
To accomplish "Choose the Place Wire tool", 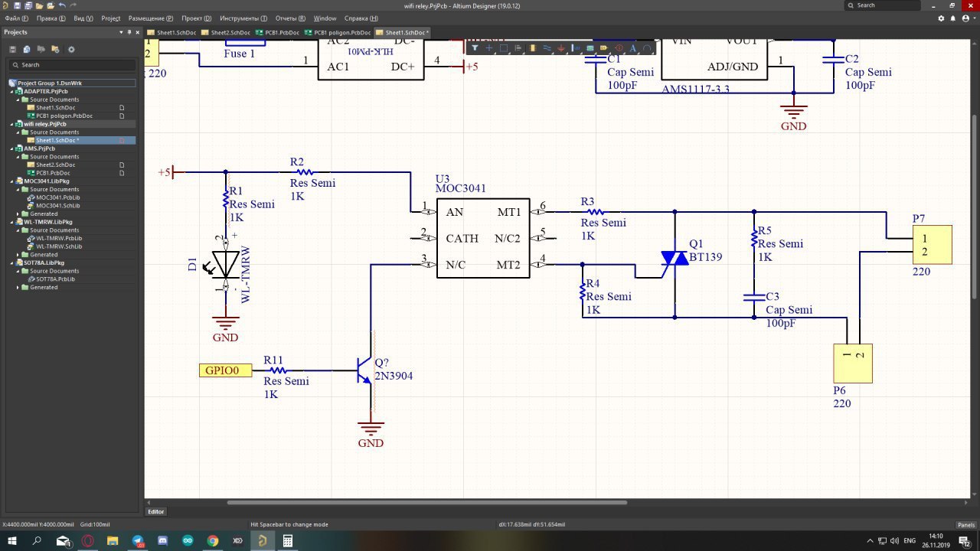I will point(547,48).
